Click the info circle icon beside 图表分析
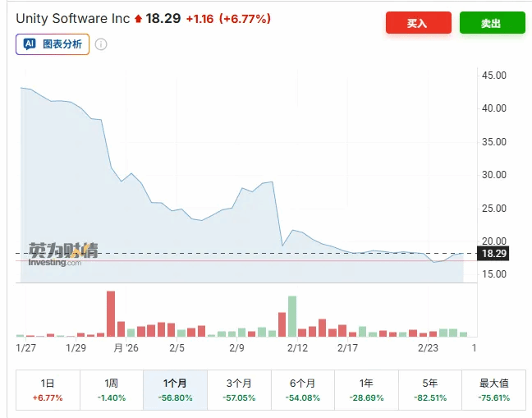532x418 pixels. pyautogui.click(x=101, y=44)
